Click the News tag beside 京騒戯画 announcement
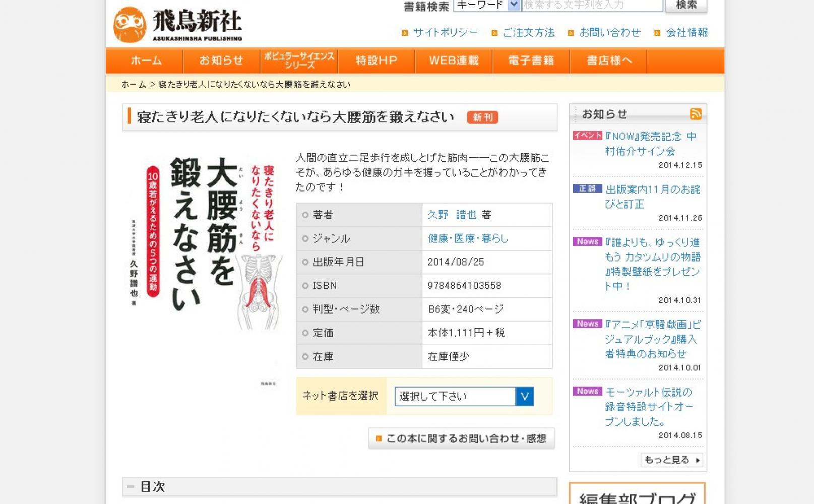The width and height of the screenshot is (814, 504). (x=587, y=324)
